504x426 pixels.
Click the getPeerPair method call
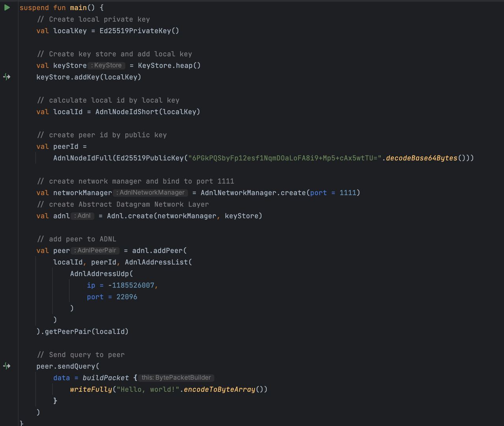coord(68,332)
